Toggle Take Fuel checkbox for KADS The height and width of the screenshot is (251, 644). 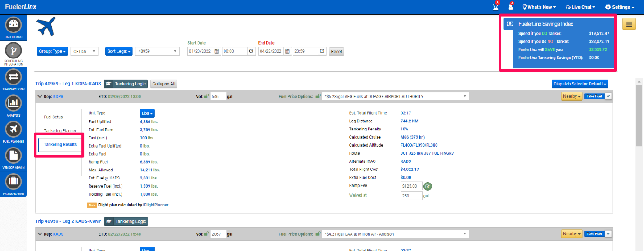[608, 234]
